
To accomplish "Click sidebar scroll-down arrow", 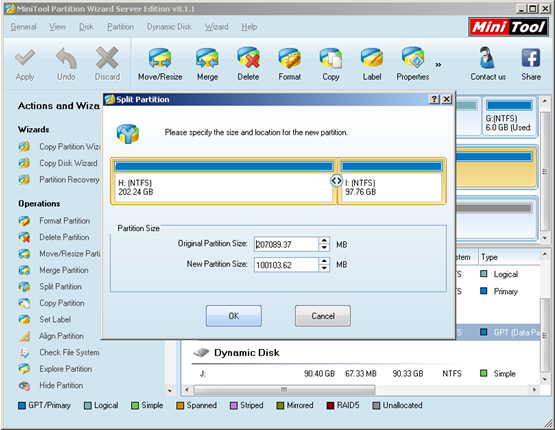I will click(x=170, y=391).
